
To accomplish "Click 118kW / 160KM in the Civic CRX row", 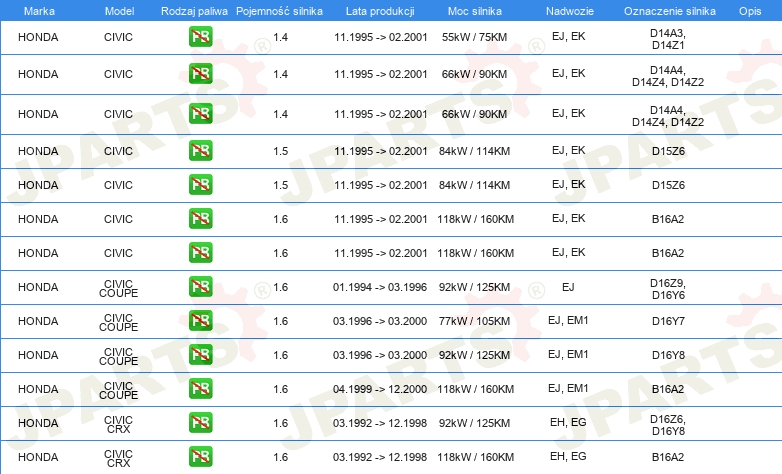I will (x=475, y=457).
